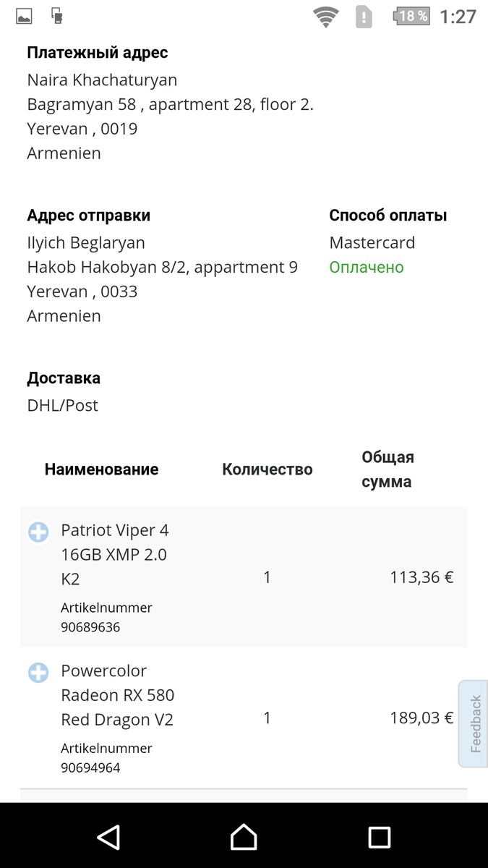Screen dimensions: 488x868
Task: Tap the recent apps square button
Action: (x=379, y=837)
